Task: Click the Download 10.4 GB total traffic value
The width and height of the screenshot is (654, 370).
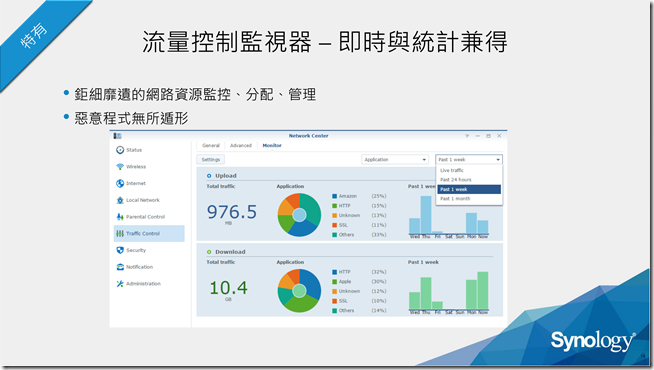Action: click(x=229, y=289)
